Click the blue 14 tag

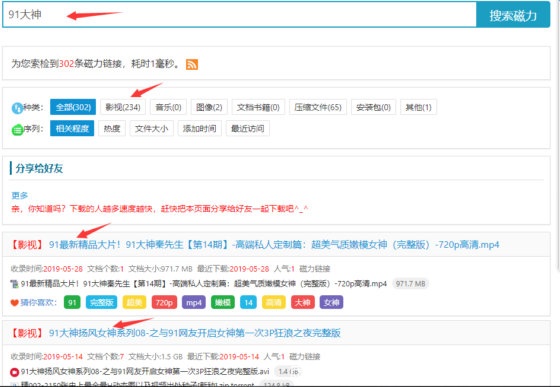point(248,303)
